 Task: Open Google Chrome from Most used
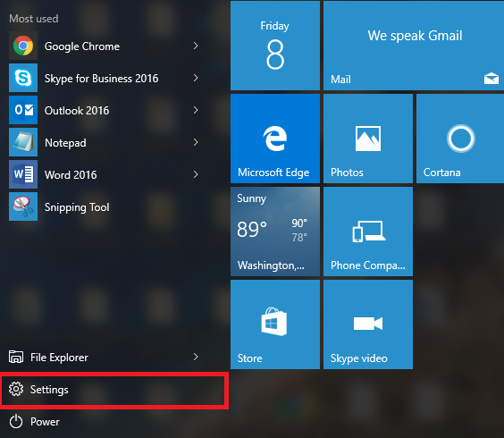point(103,46)
